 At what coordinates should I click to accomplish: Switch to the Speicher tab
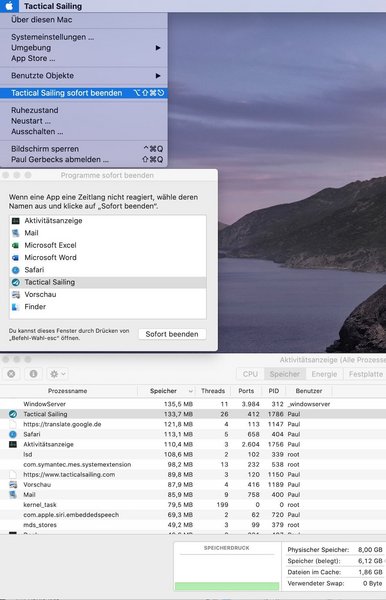click(285, 374)
